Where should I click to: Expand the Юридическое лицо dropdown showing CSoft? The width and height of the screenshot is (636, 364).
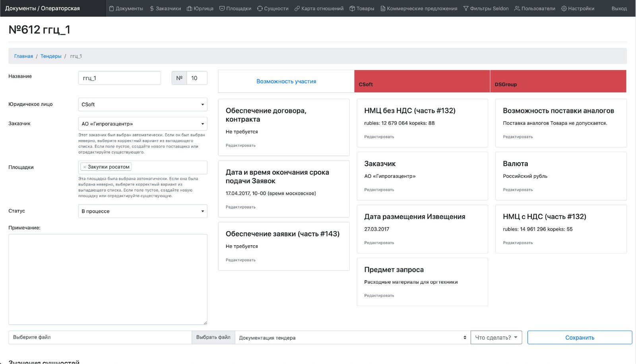click(143, 105)
